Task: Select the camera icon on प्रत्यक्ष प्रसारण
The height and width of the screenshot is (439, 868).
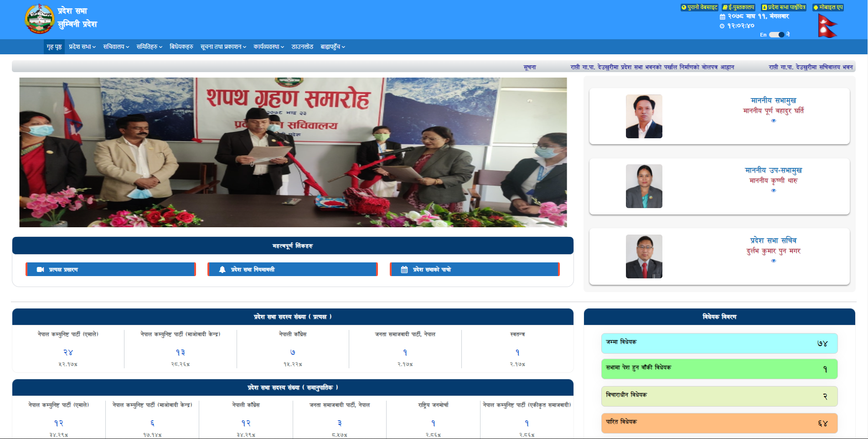Action: pyautogui.click(x=41, y=269)
